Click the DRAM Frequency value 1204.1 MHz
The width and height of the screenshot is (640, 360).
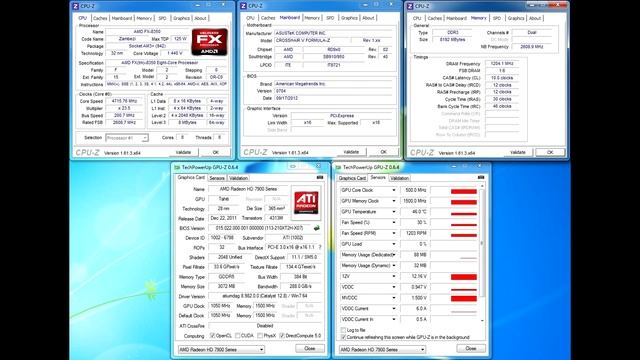(x=502, y=64)
